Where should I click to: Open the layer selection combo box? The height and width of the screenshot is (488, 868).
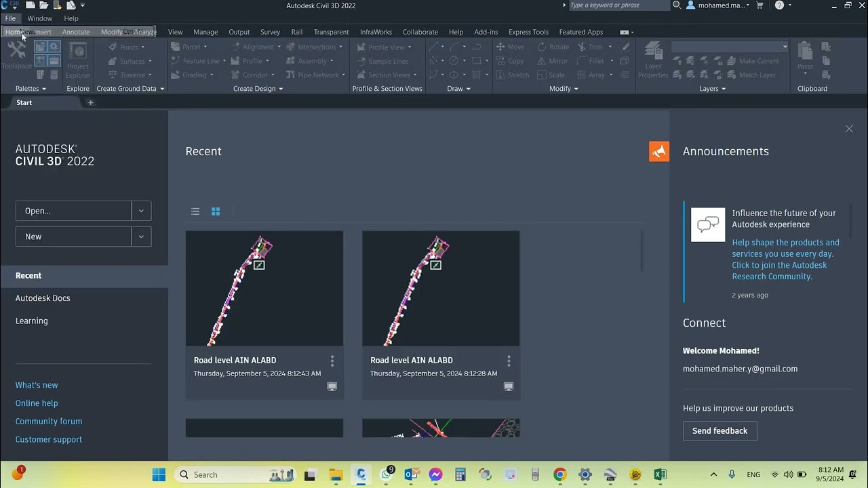click(x=730, y=47)
